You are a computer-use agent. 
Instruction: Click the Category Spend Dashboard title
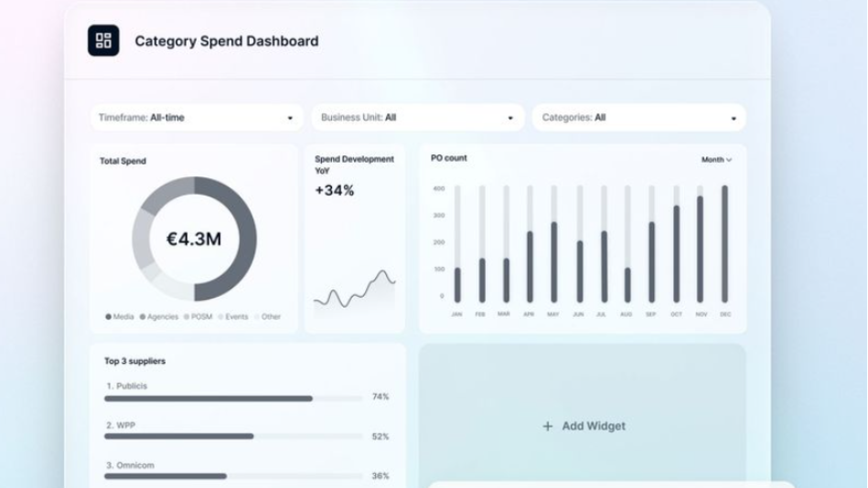(x=227, y=41)
